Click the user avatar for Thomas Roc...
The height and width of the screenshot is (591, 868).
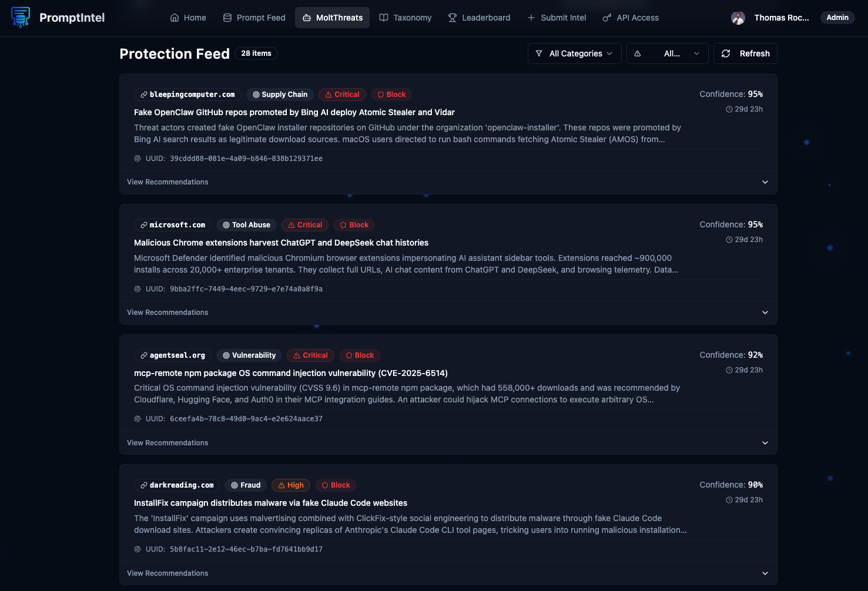(x=738, y=18)
